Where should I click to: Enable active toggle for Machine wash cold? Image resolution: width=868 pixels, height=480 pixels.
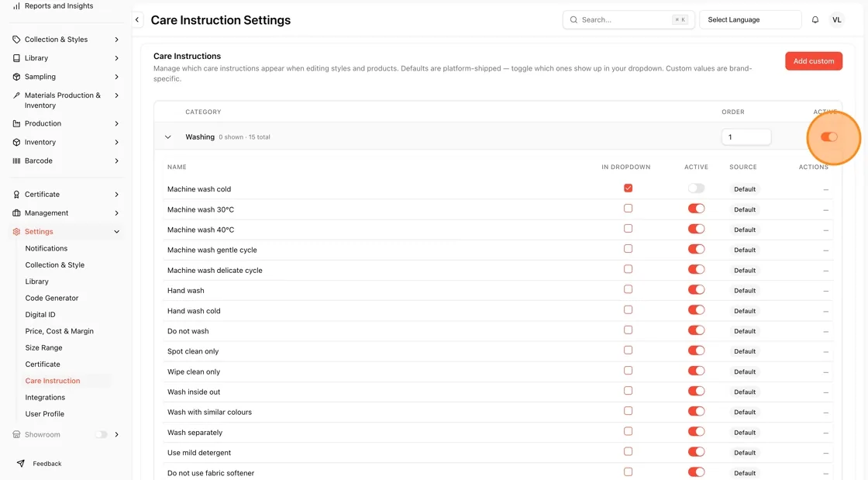point(697,188)
